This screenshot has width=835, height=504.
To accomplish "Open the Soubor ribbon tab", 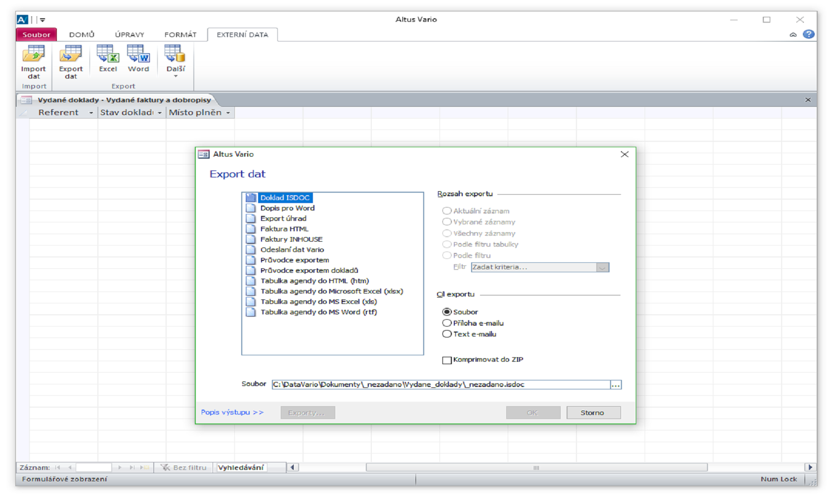I will [x=36, y=35].
